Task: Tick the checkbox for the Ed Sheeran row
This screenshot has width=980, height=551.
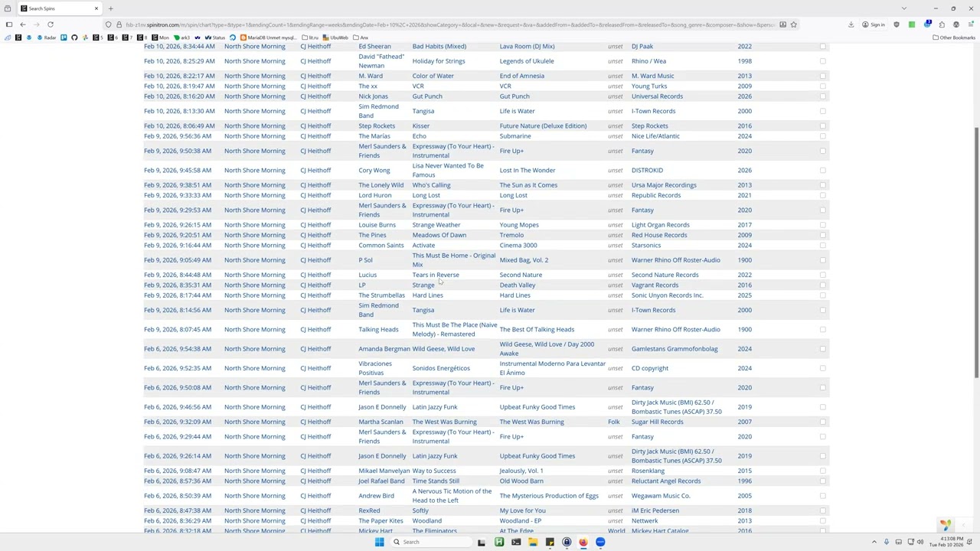Action: tap(822, 47)
